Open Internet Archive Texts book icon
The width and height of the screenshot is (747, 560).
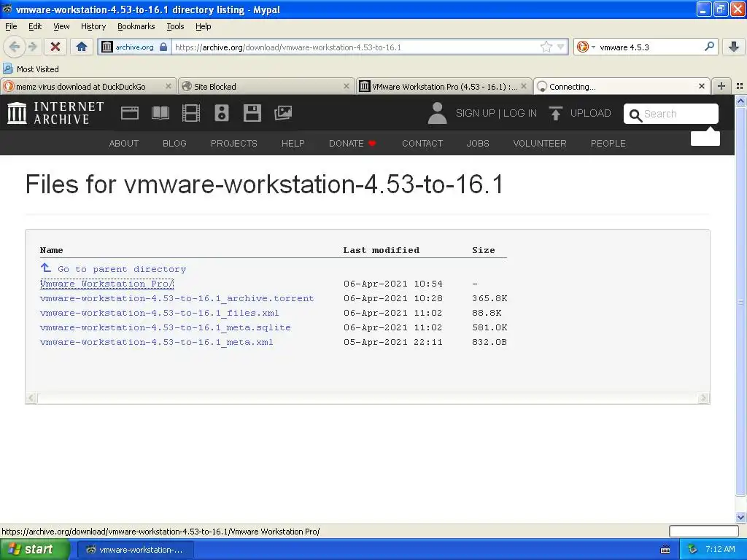point(160,113)
